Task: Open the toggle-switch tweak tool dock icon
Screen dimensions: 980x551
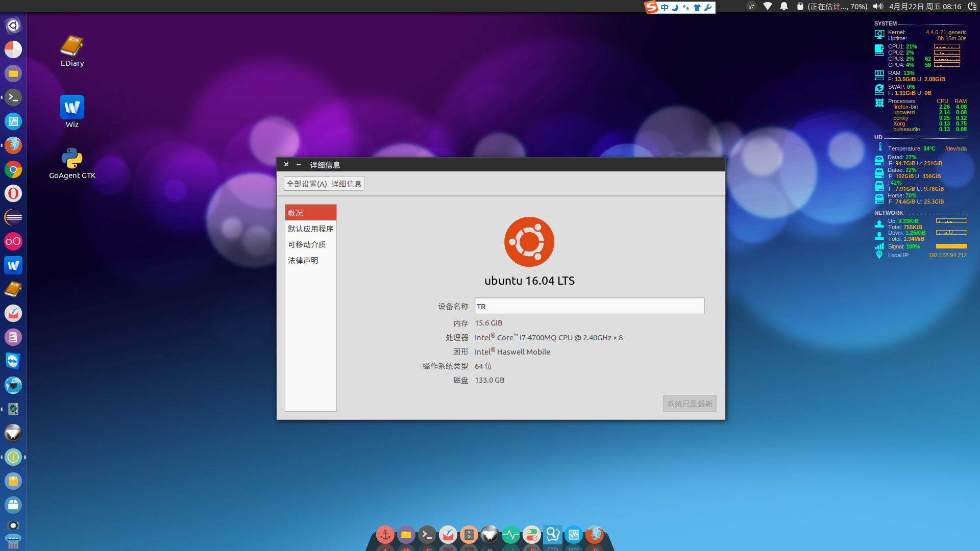Action: (x=532, y=535)
